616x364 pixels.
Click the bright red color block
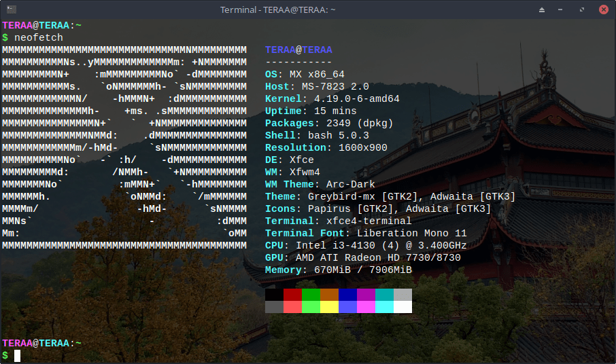tap(292, 307)
